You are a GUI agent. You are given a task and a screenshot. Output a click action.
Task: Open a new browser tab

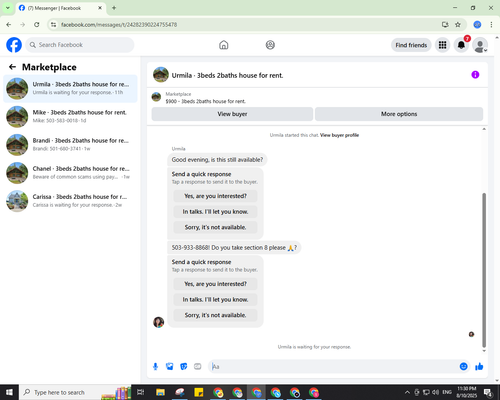(114, 8)
